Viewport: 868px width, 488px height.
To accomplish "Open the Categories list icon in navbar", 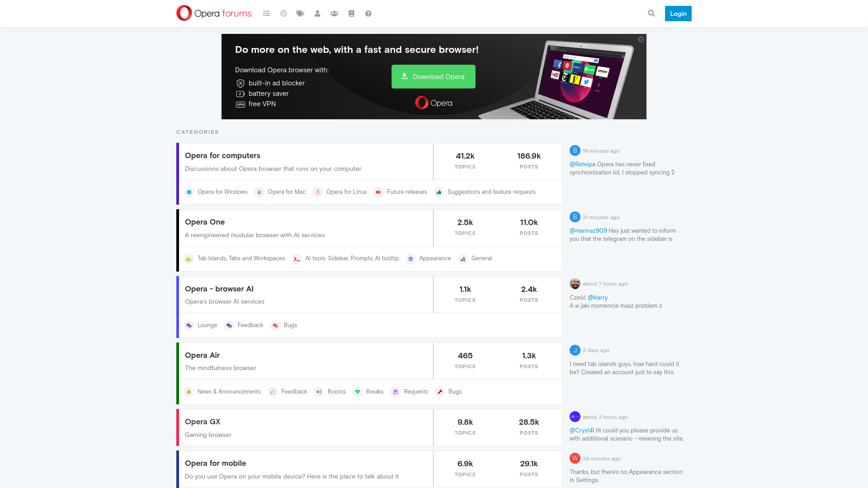I will pos(266,14).
